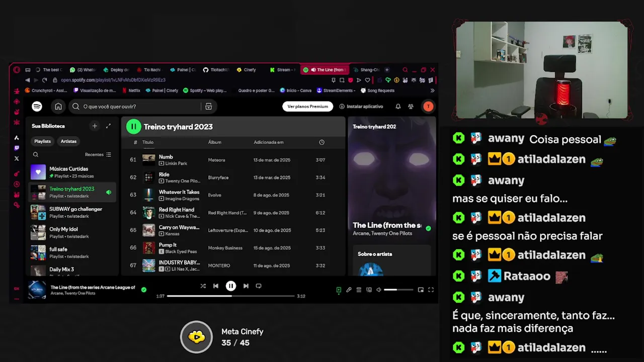
Task: Show lyrics using the microphone icon
Action: click(349, 290)
